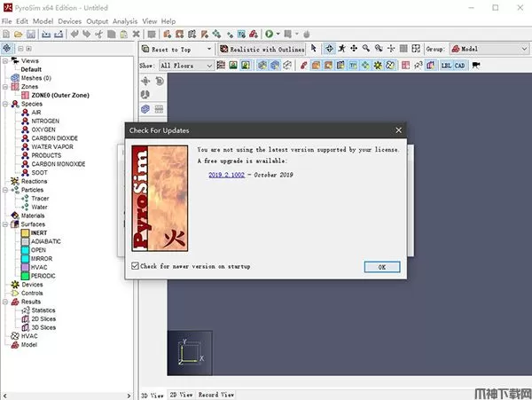Open the Devices menu
532x400 pixels.
(69, 21)
